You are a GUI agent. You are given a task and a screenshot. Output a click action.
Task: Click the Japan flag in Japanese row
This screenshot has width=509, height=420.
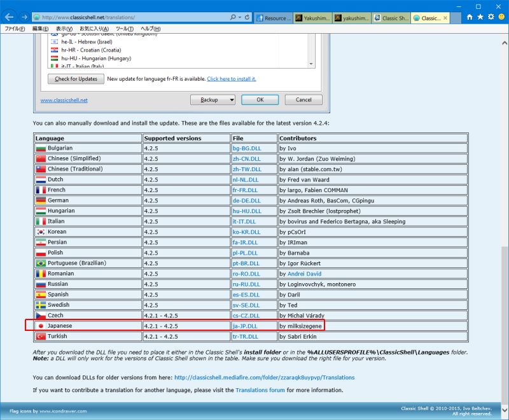click(41, 326)
